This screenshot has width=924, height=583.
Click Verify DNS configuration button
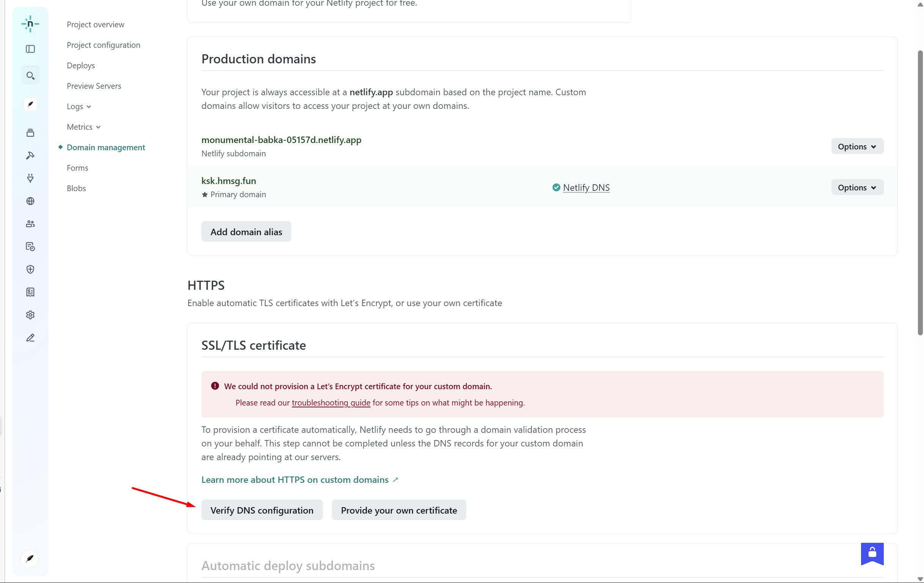[262, 510]
